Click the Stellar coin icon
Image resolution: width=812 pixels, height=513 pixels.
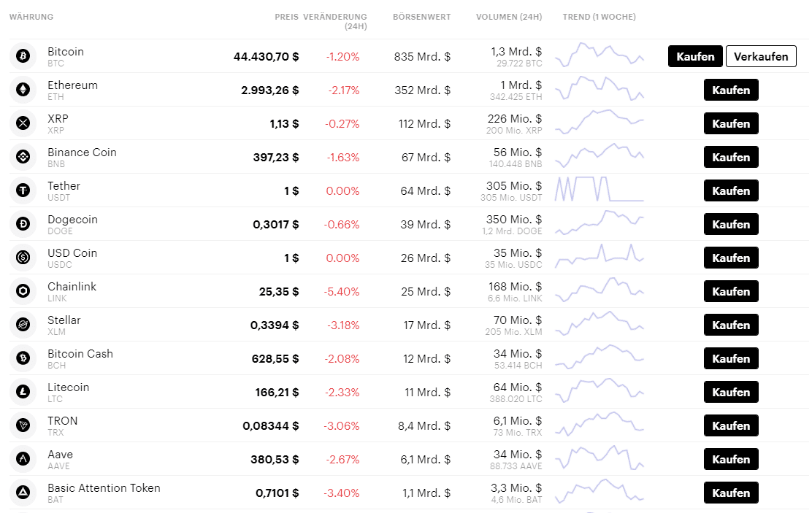23,325
